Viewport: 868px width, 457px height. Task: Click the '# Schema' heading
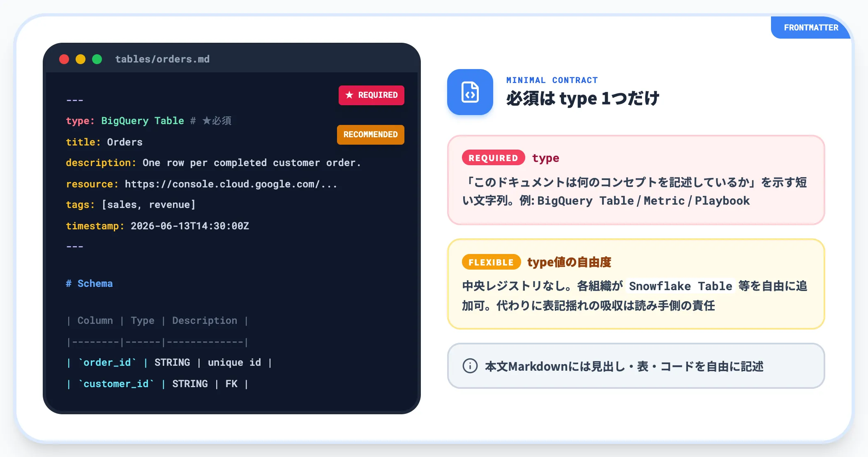click(x=89, y=284)
